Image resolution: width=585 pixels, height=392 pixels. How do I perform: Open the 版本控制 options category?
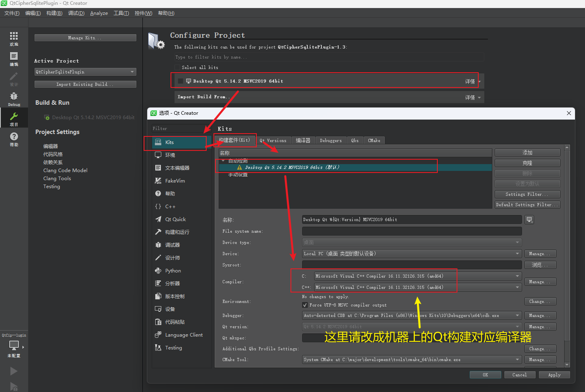click(x=182, y=297)
